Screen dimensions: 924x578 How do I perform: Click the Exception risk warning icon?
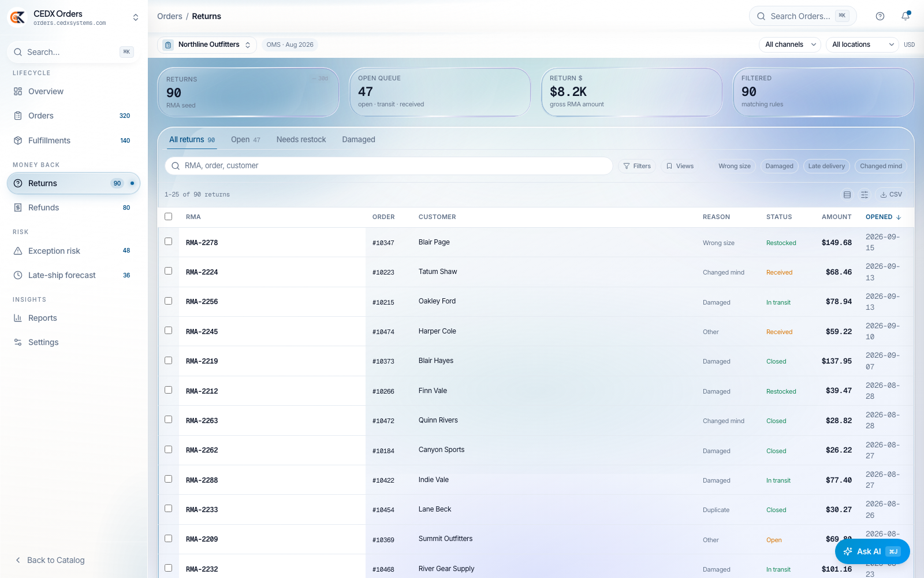pos(18,251)
